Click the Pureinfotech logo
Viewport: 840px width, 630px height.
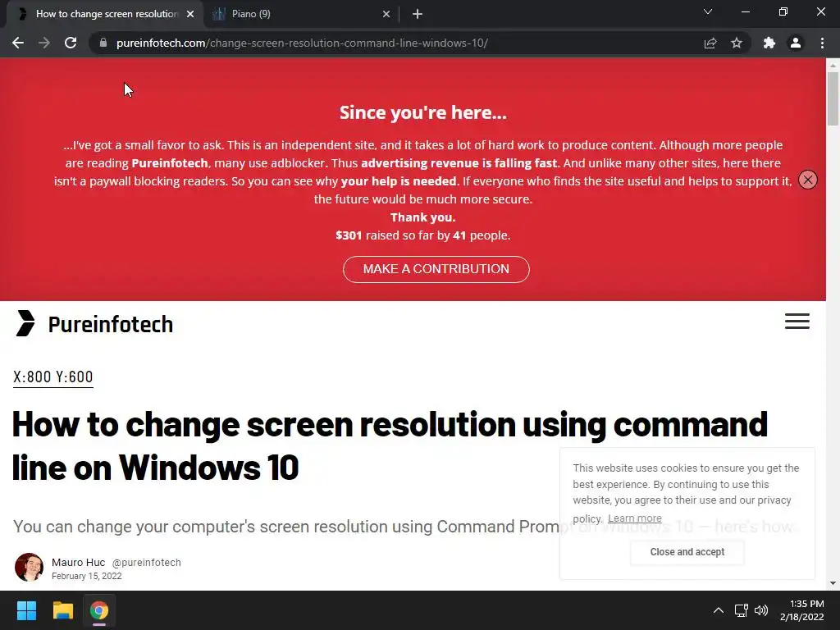coord(94,323)
